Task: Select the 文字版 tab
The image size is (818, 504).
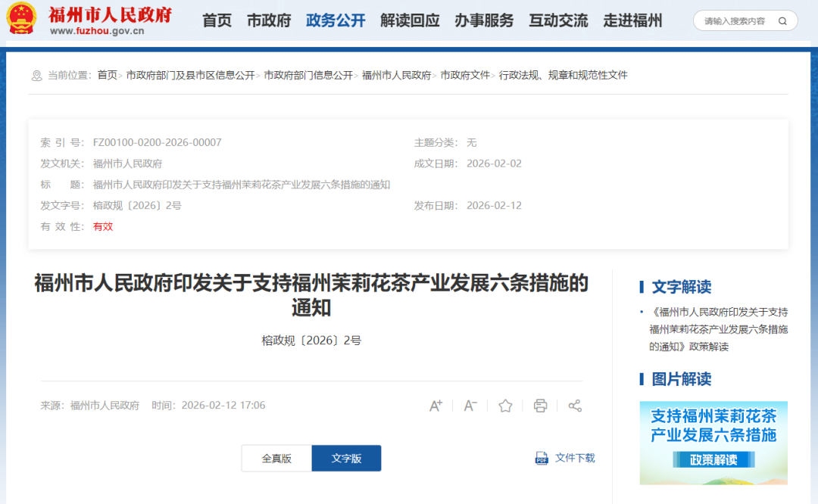Action: [346, 459]
